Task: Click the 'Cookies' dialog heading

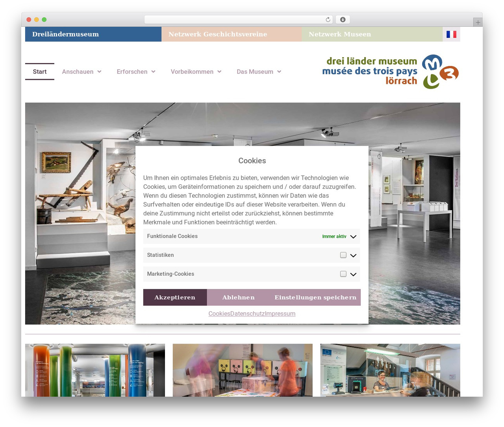Action: [x=252, y=161]
